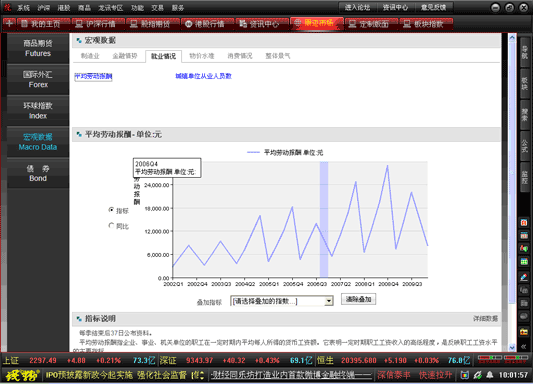
Task: Click news ticker up-down stepper arrows
Action: point(203,375)
